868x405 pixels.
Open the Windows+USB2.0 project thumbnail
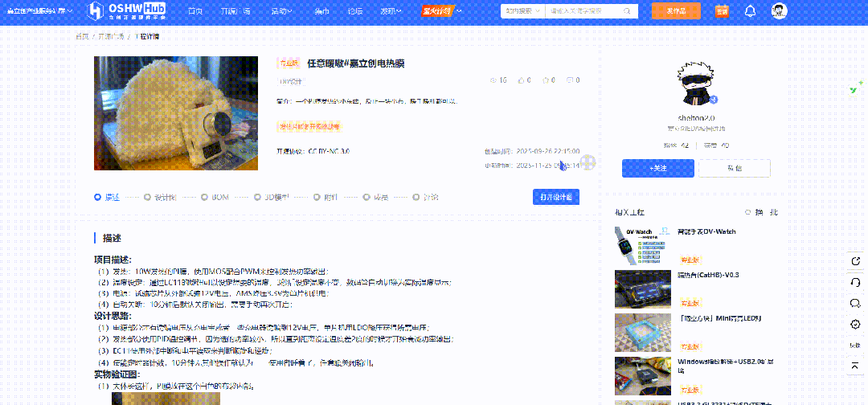(643, 376)
